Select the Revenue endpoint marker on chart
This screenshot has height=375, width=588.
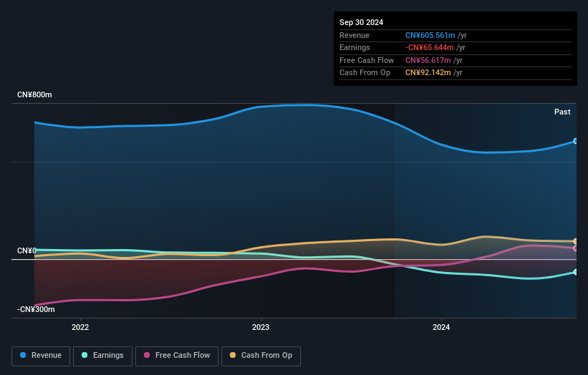click(576, 141)
